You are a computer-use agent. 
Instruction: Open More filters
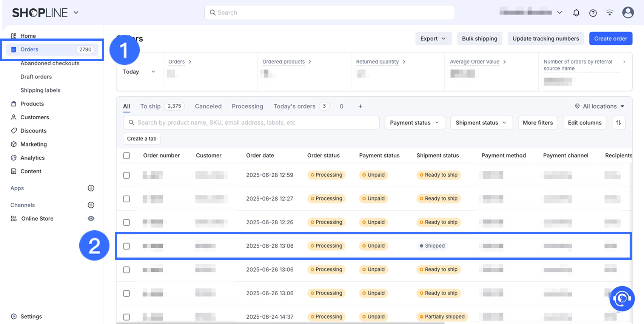tap(538, 122)
